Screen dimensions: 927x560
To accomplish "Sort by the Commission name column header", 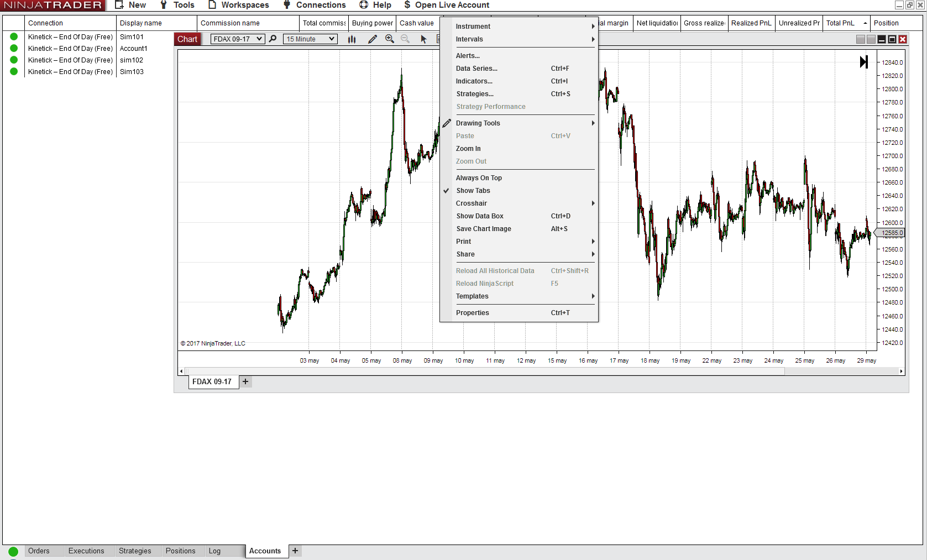I will pyautogui.click(x=248, y=23).
